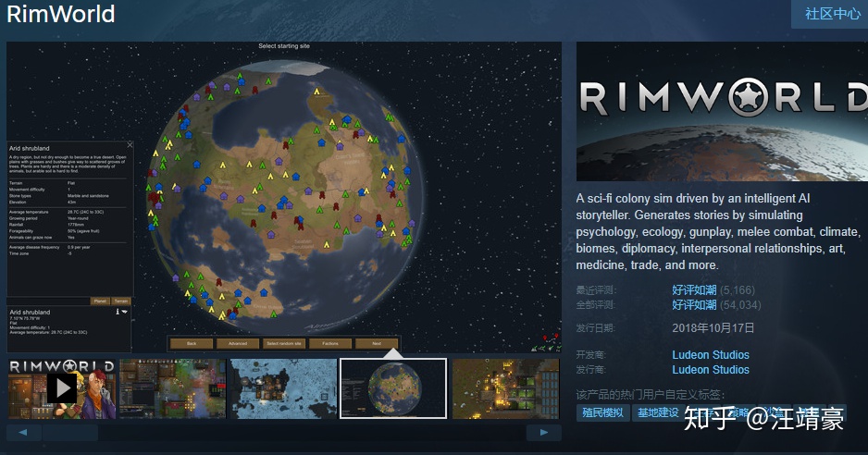The width and height of the screenshot is (868, 455).
Task: Open the developer link Ludeon Studios
Action: pos(711,355)
